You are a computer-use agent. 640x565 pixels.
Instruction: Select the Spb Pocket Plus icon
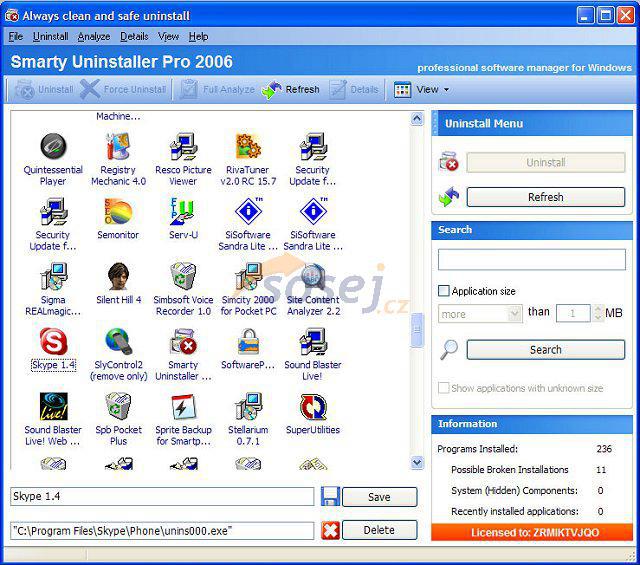point(118,406)
